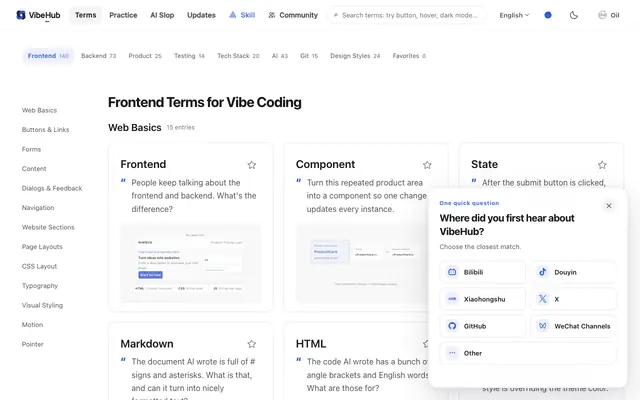Favorite the State card with star
This screenshot has height=400, width=640.
[x=602, y=165]
